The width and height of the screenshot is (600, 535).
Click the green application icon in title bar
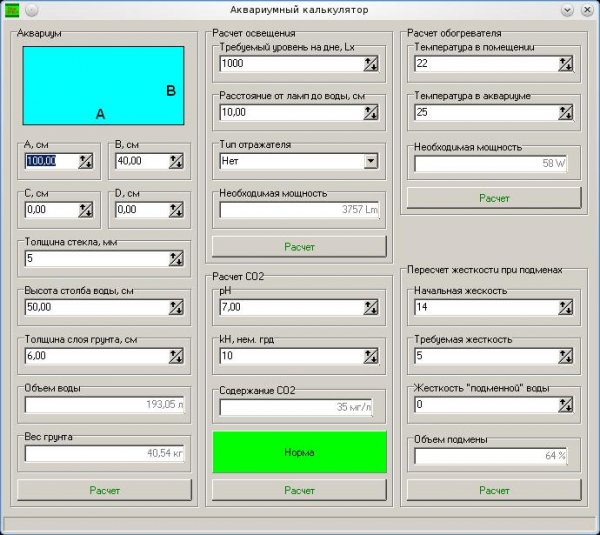(12, 10)
